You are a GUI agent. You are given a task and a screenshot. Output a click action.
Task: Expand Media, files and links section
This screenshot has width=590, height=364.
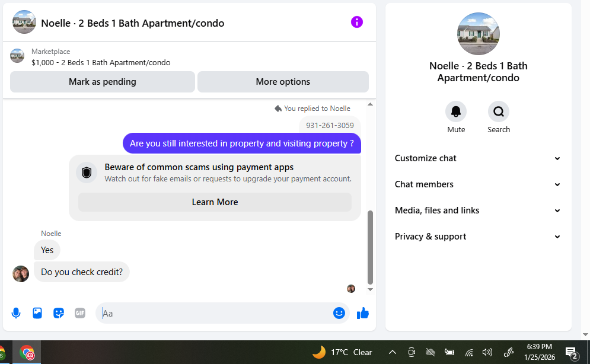(x=478, y=210)
